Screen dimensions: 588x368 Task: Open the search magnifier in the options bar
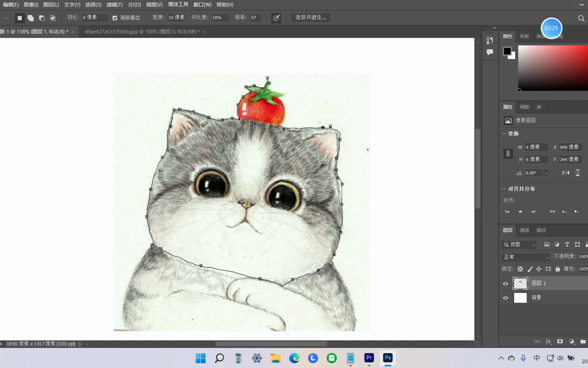(x=581, y=18)
